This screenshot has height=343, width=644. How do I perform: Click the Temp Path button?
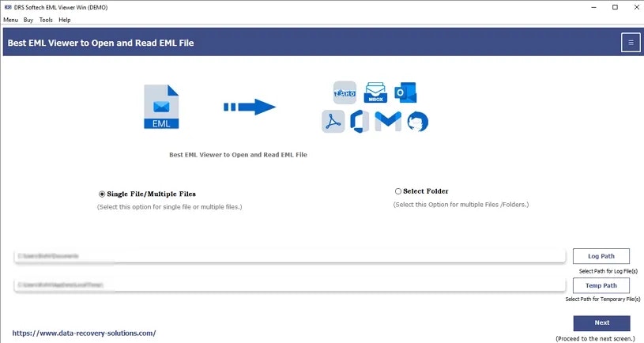(x=601, y=285)
